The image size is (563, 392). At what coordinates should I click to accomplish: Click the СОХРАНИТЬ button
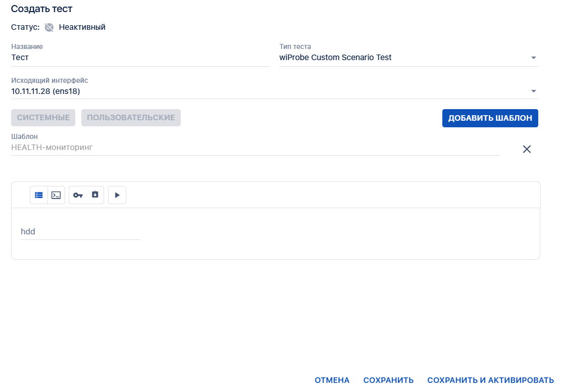(388, 380)
